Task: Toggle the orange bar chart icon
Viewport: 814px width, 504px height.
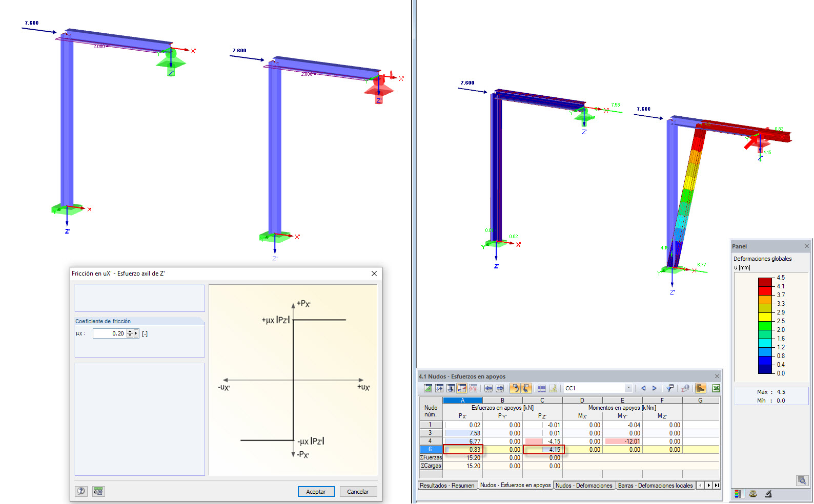Action: click(x=700, y=388)
